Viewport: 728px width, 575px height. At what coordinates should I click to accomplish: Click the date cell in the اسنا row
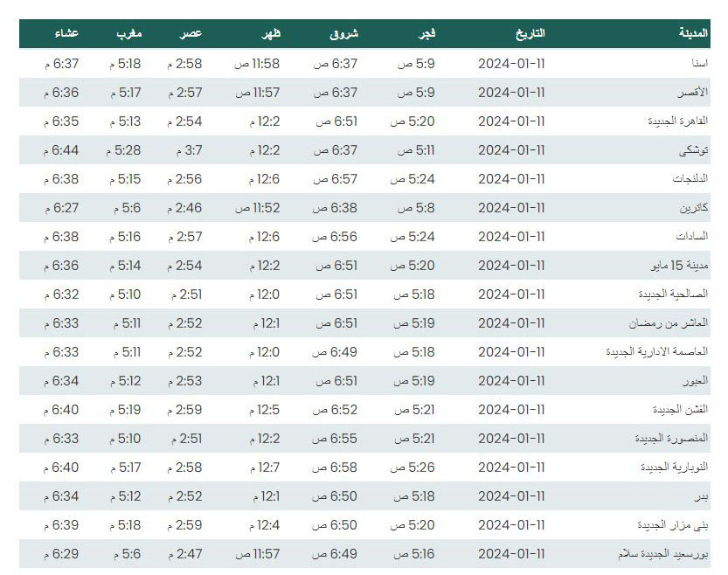(x=511, y=64)
